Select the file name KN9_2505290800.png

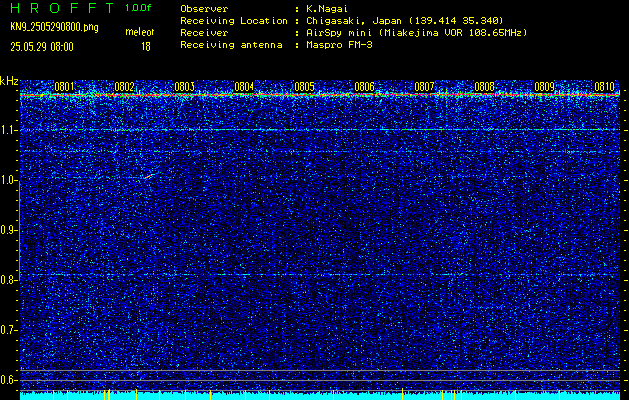(x=54, y=28)
